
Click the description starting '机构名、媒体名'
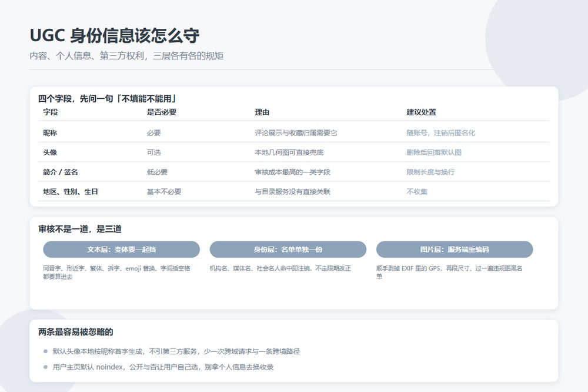280,268
